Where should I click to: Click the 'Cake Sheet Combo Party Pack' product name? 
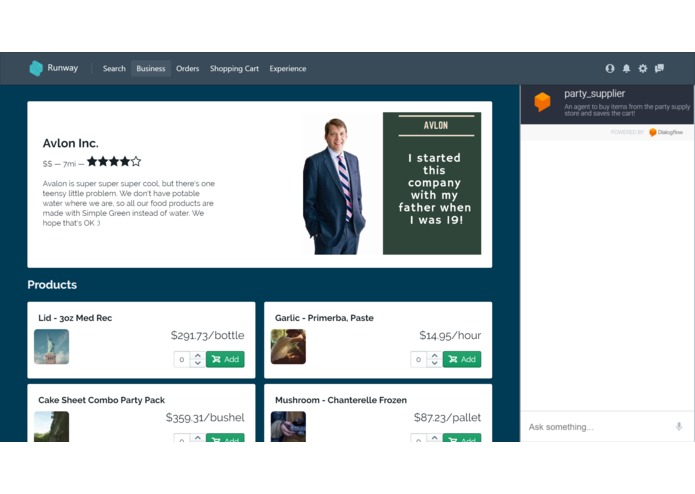point(102,400)
